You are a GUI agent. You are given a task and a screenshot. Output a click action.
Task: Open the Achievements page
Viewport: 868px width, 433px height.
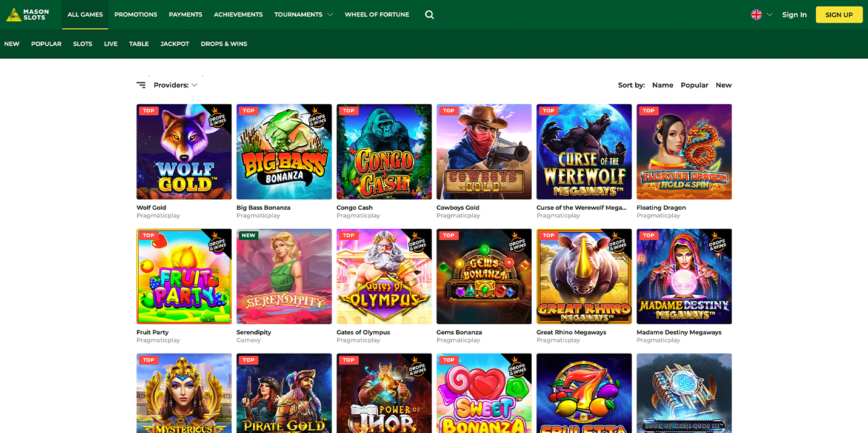click(238, 15)
